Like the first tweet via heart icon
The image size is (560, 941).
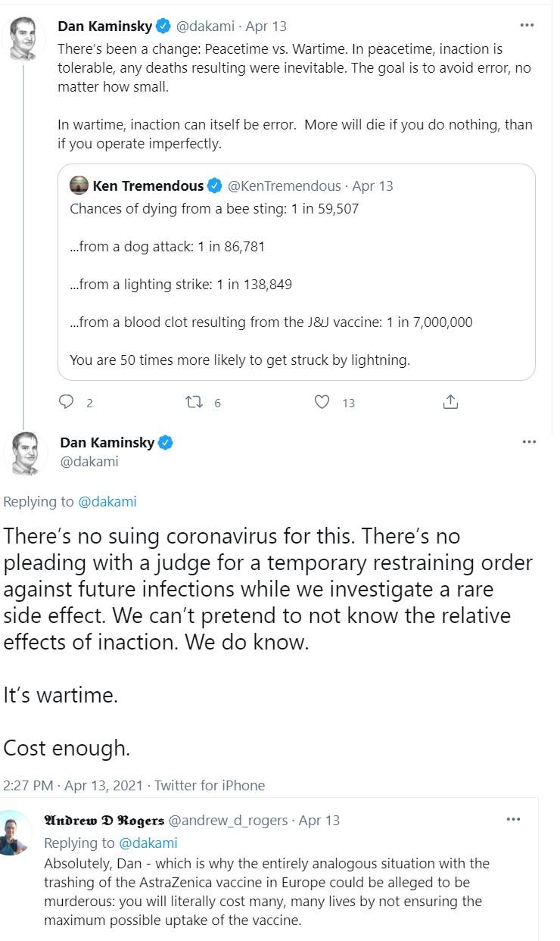pos(322,403)
